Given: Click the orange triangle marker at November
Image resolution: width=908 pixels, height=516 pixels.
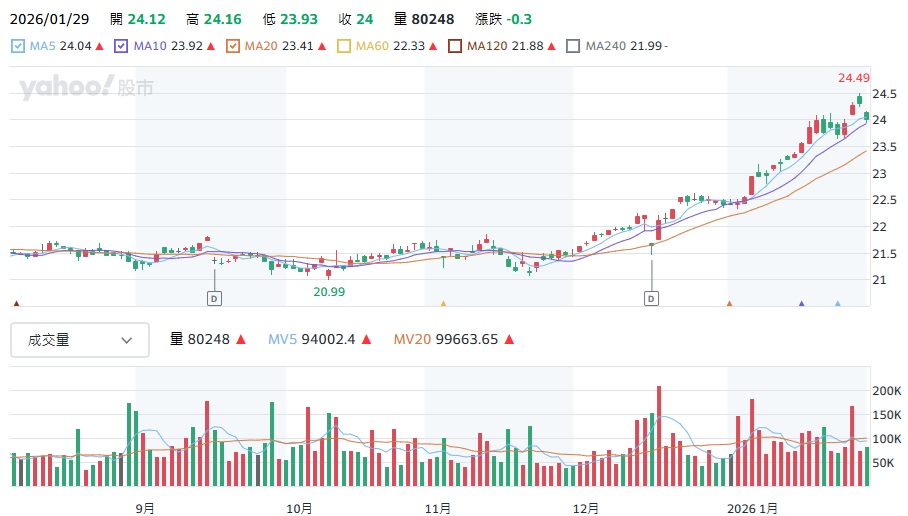Looking at the screenshot, I should coord(443,303).
